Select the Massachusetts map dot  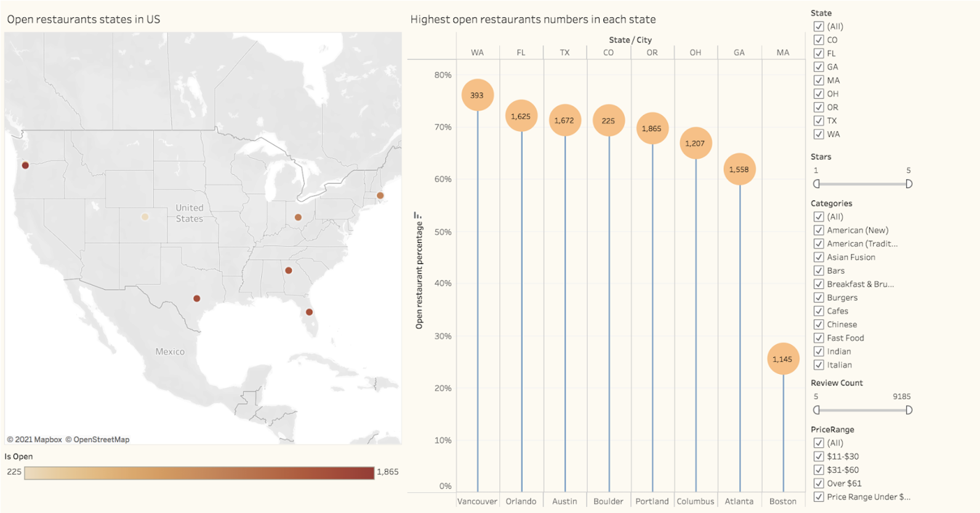click(380, 196)
